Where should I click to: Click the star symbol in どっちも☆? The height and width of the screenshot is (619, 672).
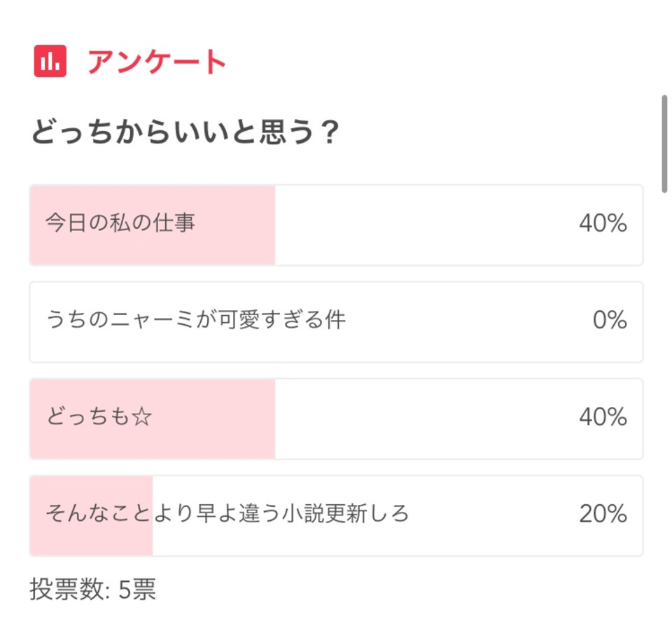pos(142,417)
